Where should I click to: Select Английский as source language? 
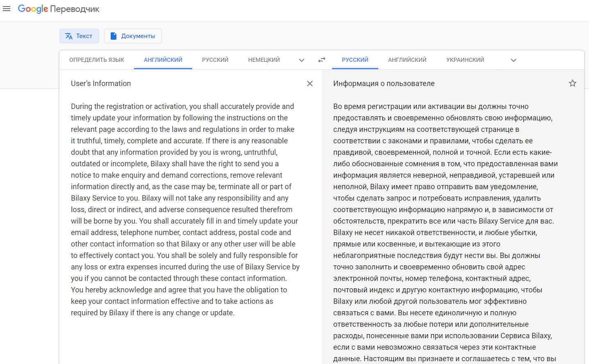point(163,60)
